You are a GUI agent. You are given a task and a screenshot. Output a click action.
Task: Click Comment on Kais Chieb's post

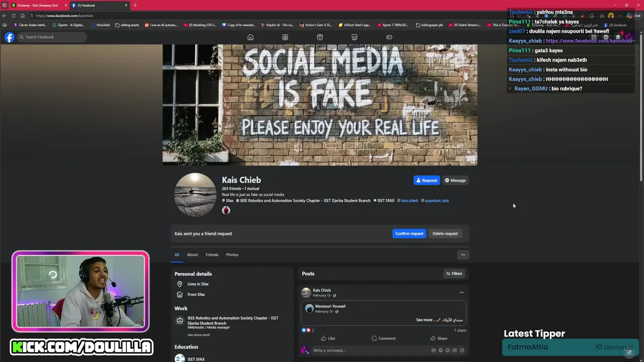tap(383, 338)
